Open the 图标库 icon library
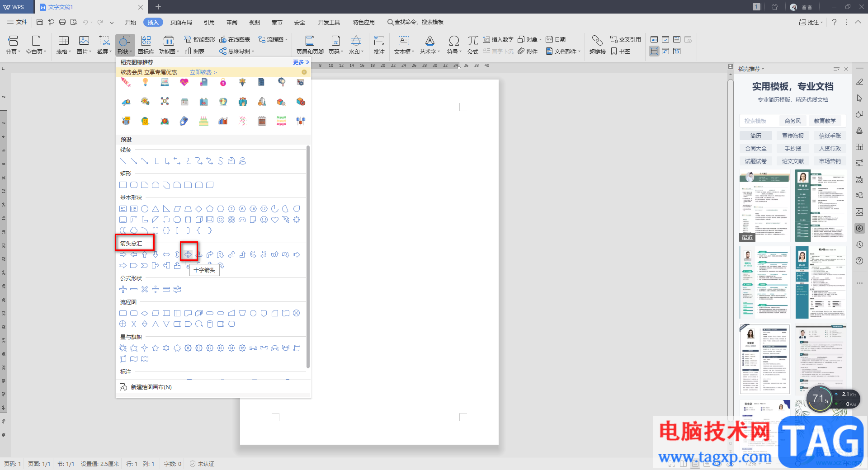 [146, 45]
